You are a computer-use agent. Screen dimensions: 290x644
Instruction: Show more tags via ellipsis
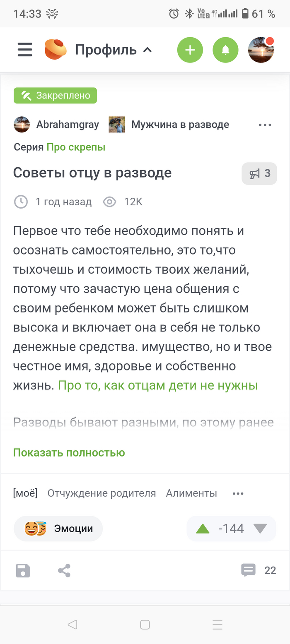click(x=238, y=493)
